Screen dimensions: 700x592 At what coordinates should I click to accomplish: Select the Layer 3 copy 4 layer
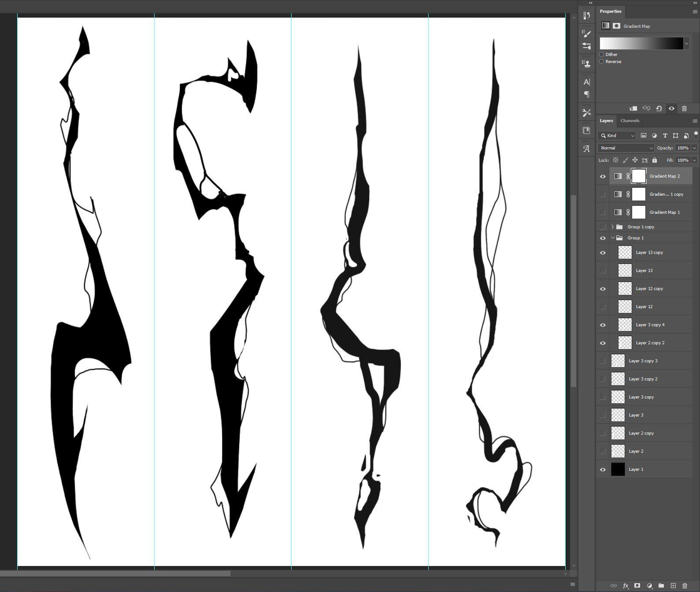pos(650,325)
